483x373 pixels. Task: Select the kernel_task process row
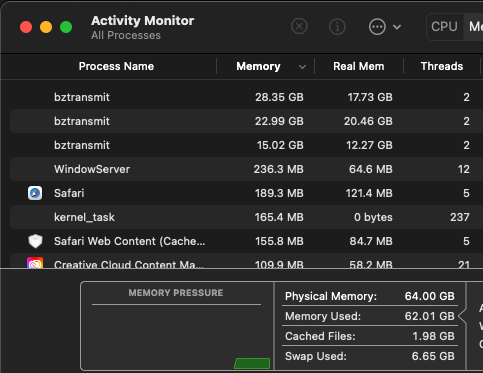pos(246,217)
